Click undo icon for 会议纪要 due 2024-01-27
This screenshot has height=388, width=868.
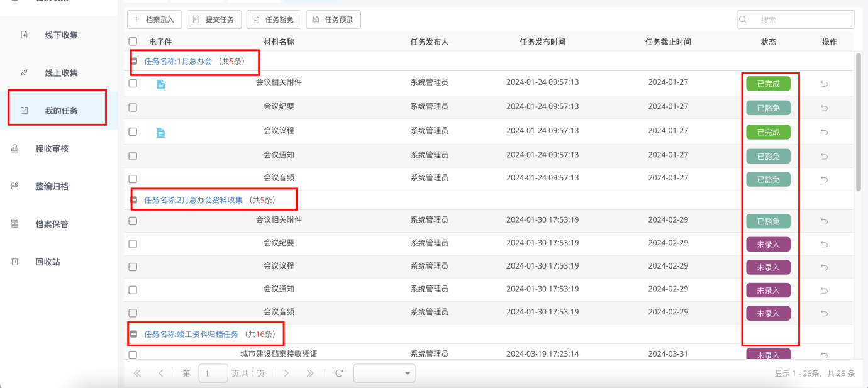825,108
